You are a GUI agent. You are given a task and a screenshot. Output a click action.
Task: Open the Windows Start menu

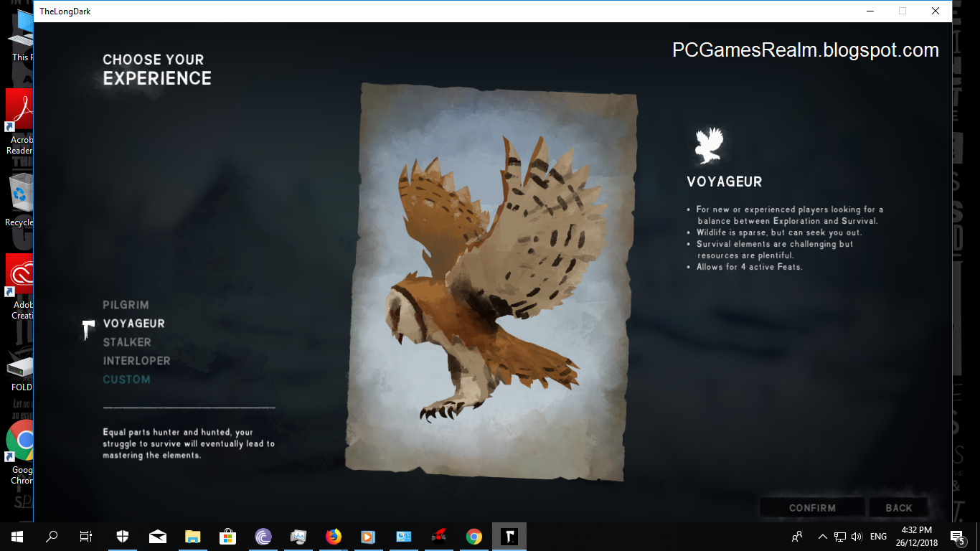pyautogui.click(x=17, y=536)
